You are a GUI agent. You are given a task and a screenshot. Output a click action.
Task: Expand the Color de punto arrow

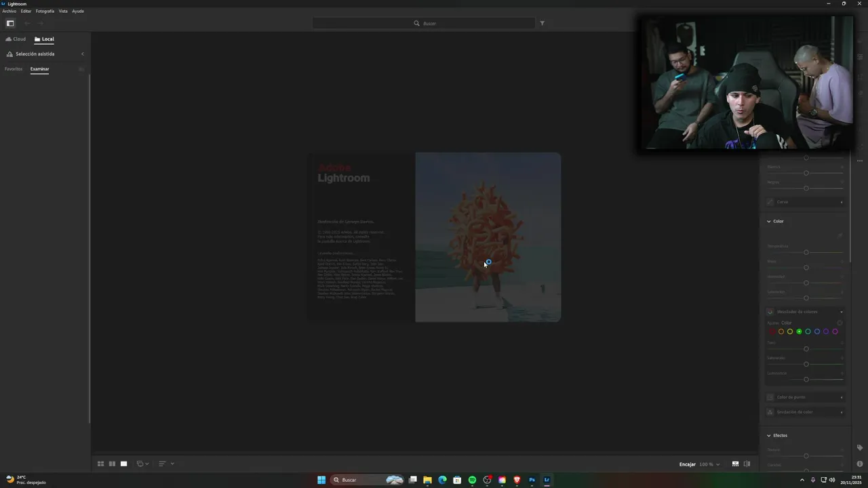pos(842,397)
